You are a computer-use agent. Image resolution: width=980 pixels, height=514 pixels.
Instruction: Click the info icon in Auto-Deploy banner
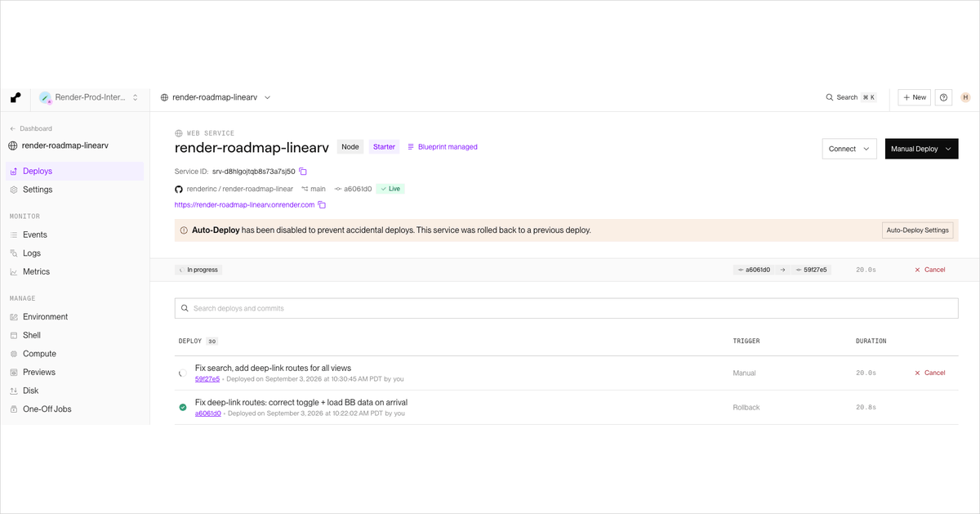[184, 230]
